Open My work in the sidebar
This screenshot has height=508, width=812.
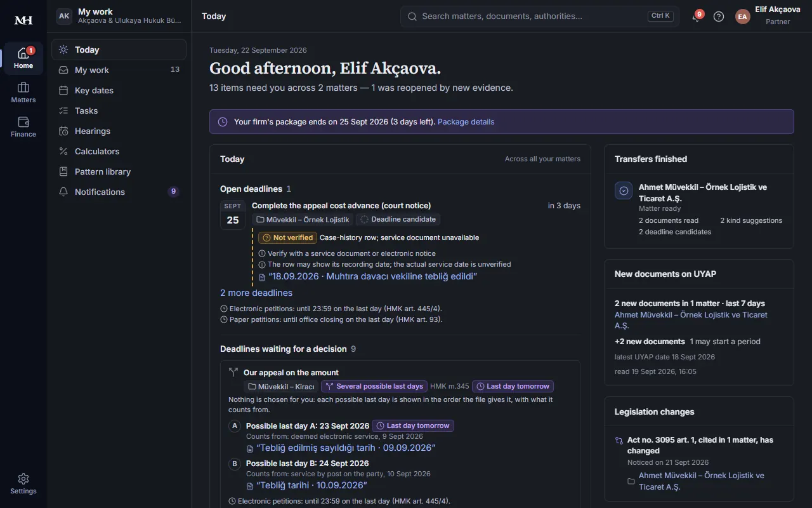pos(119,70)
